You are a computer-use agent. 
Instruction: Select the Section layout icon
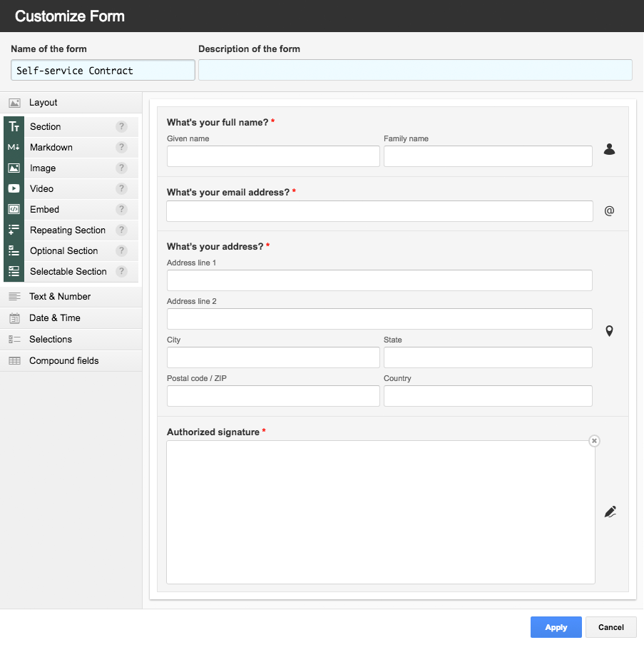point(14,127)
